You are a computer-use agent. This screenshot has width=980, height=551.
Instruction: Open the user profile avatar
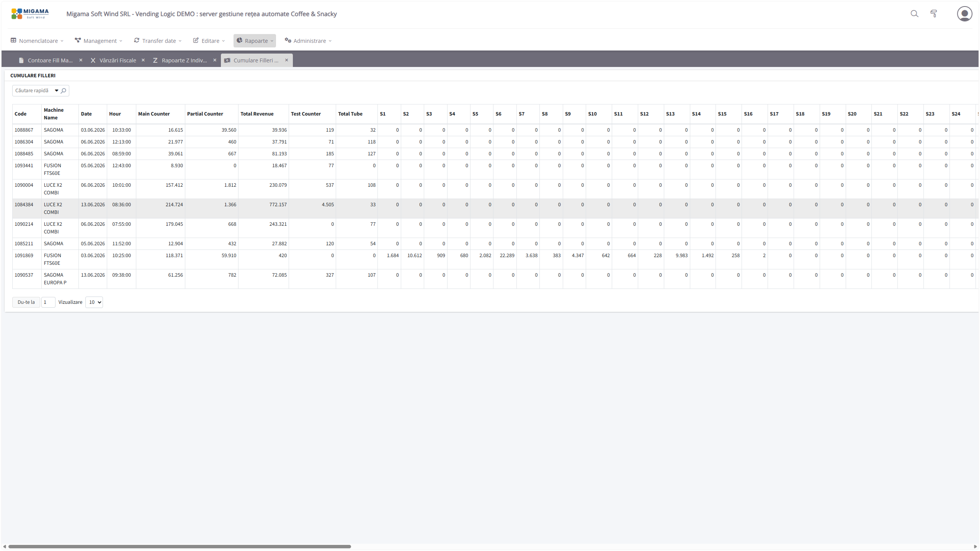(964, 14)
